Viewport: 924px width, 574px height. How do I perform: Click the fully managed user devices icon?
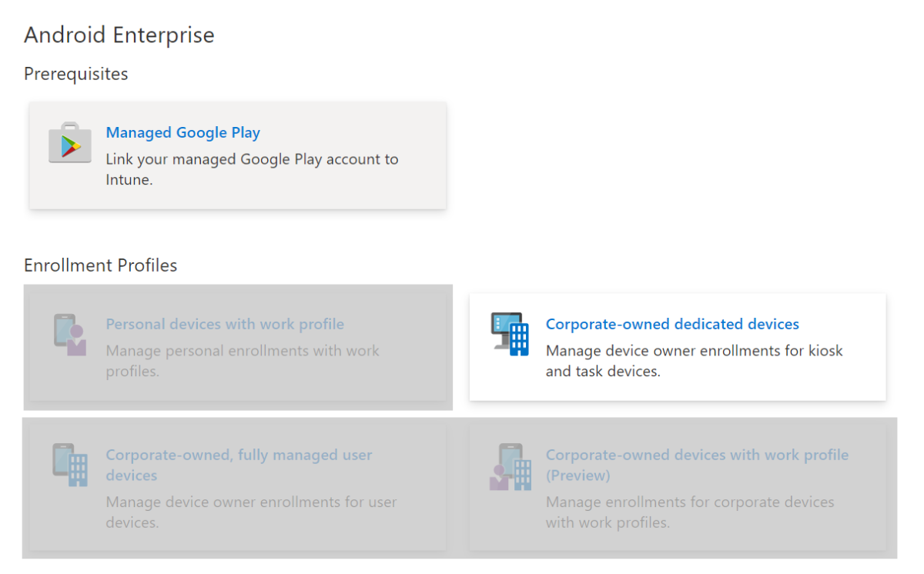point(70,464)
